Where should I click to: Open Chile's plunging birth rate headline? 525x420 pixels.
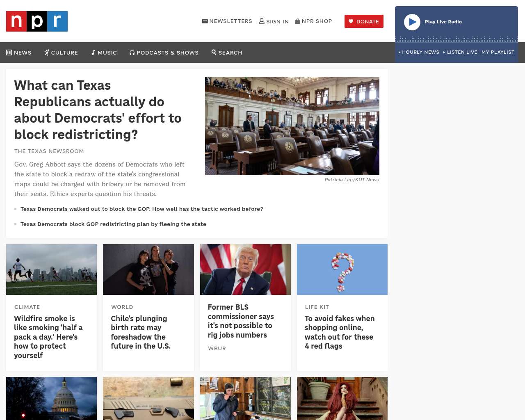coord(141,332)
